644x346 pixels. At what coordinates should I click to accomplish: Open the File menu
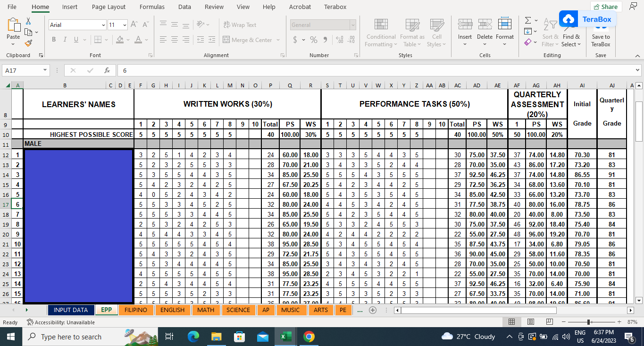click(12, 7)
